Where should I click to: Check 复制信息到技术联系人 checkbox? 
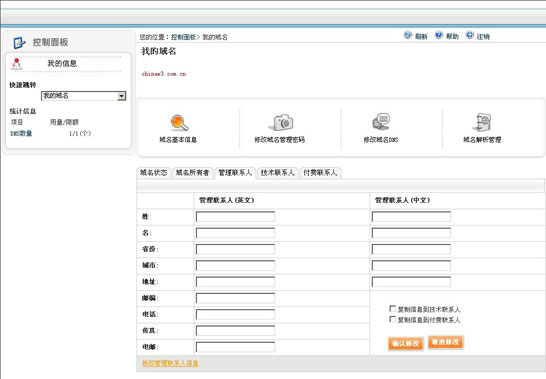coord(392,309)
